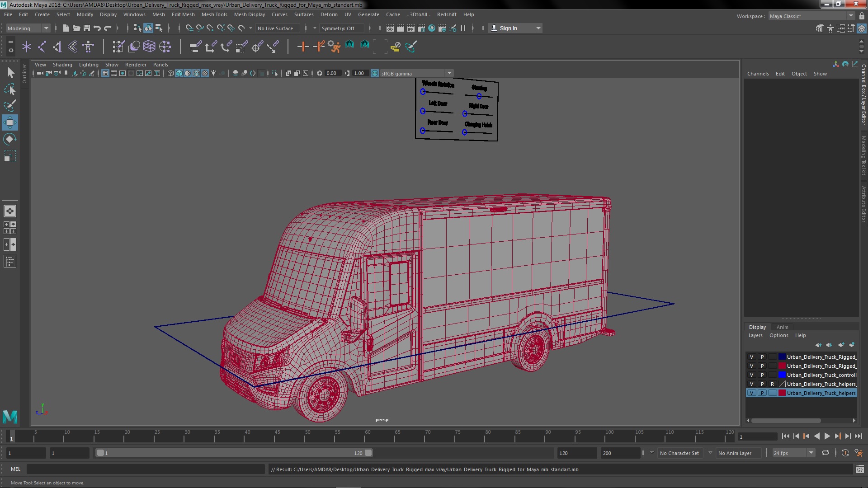Open the viewport Shading menu
868x488 pixels.
point(62,65)
